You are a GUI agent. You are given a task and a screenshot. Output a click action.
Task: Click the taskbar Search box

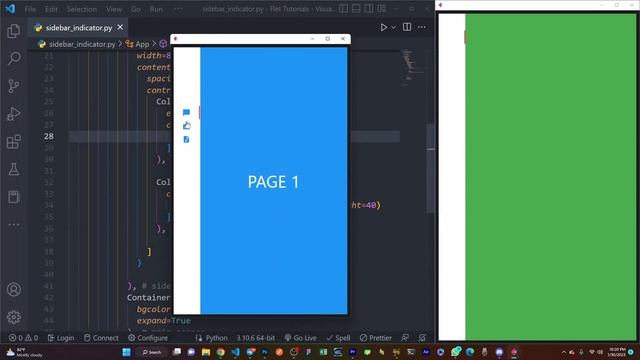tap(152, 352)
